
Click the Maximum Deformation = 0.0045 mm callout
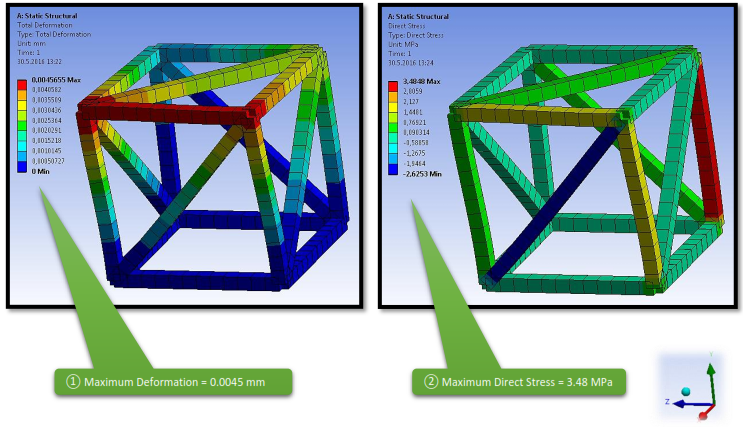pyautogui.click(x=174, y=382)
